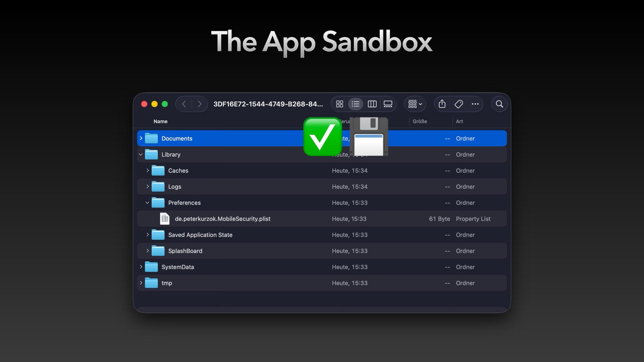Click the Tags toolbar icon
This screenshot has height=362, width=644.
459,104
